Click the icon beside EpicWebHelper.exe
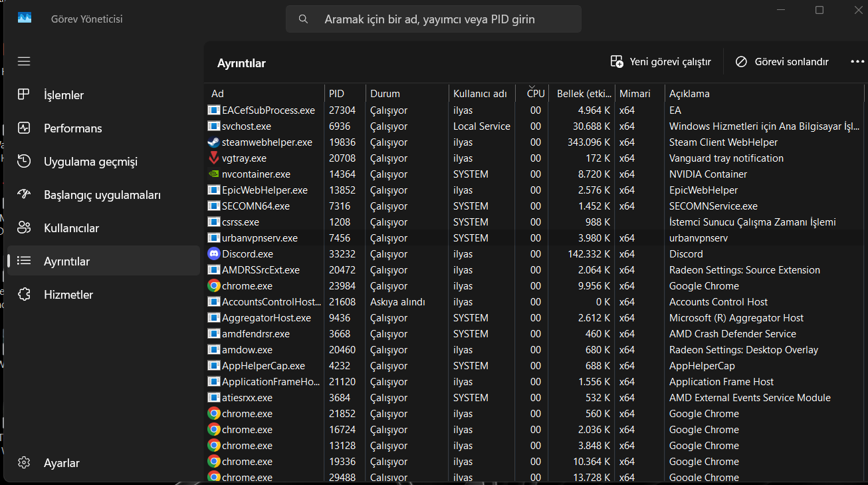This screenshot has width=868, height=485. (x=214, y=190)
